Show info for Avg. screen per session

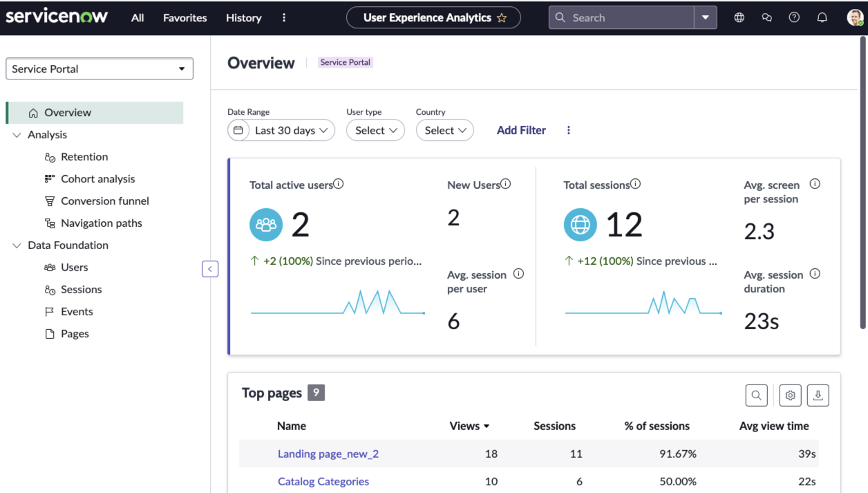coord(815,184)
